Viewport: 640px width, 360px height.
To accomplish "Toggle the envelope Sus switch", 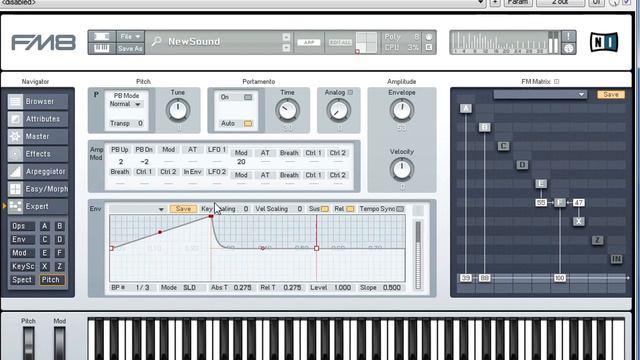I will click(324, 209).
